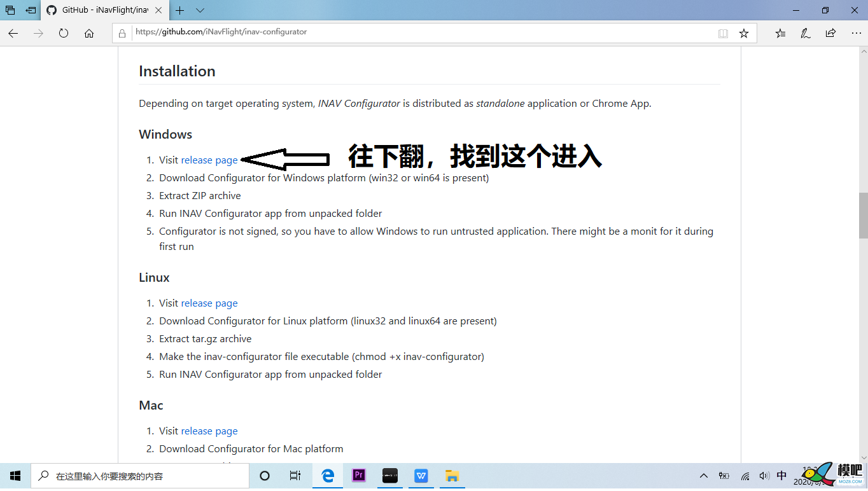Open release page link under Mac

point(209,431)
